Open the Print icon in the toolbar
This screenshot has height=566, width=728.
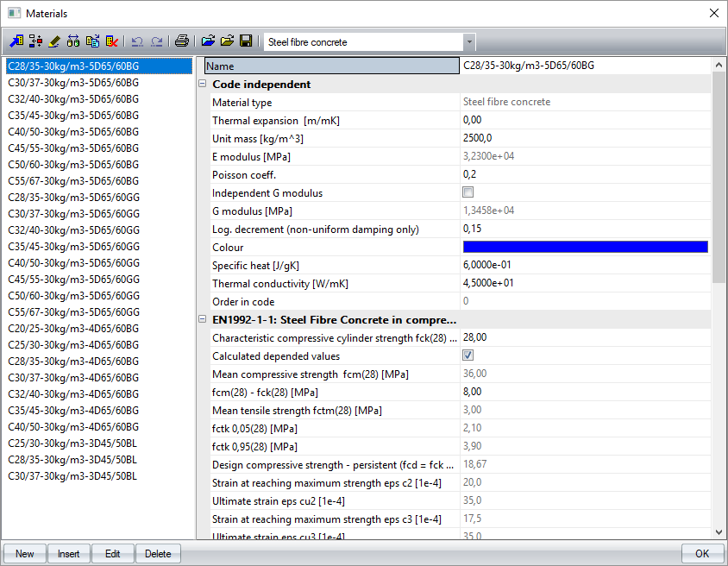coord(183,40)
